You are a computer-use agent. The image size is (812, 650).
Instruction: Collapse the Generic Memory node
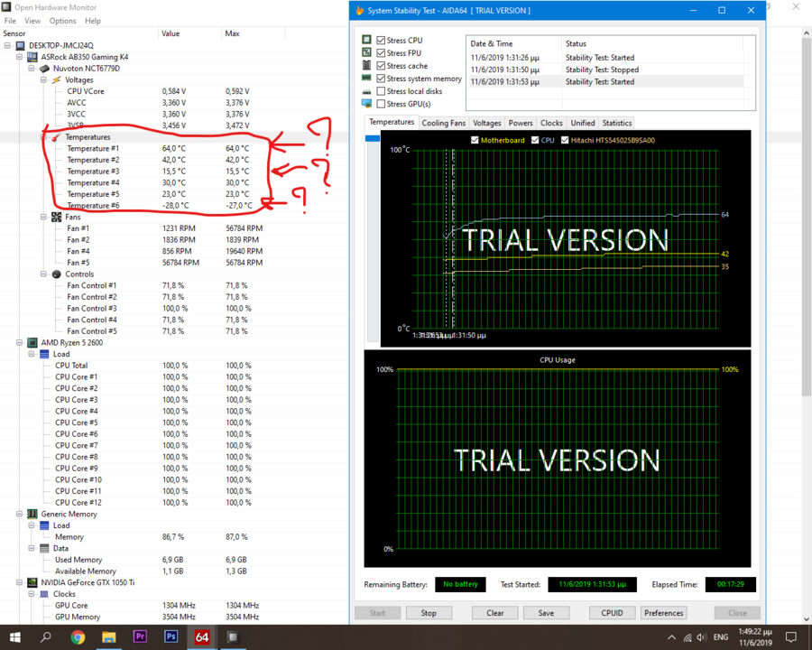pyautogui.click(x=19, y=515)
